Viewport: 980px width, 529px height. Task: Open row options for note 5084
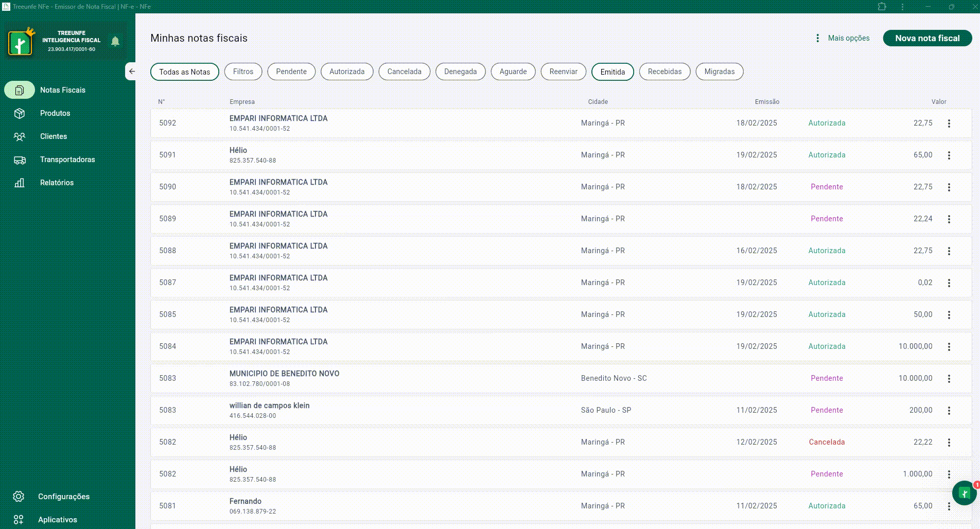coord(949,347)
